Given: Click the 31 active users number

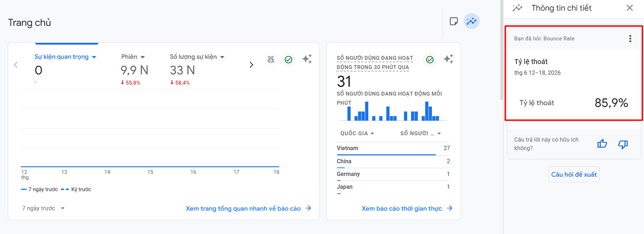Looking at the screenshot, I should pos(344,81).
